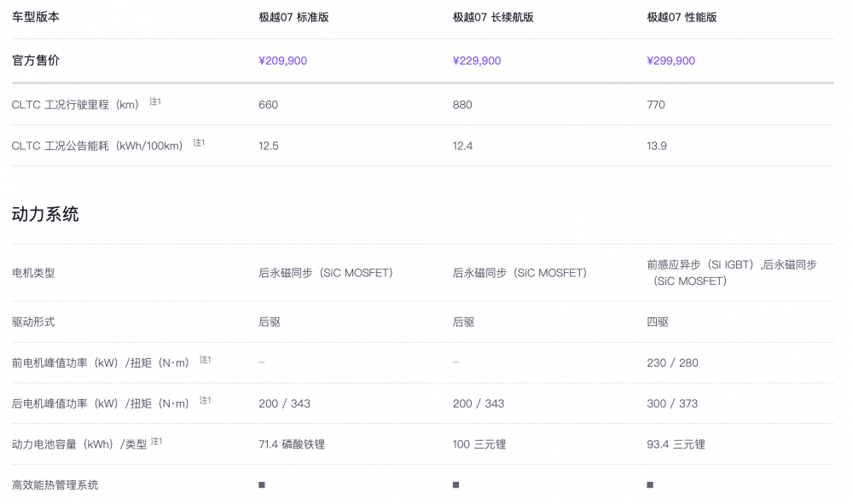Viewport: 853px width, 504px height.
Task: Open footnote 注1 beside CLTC 工况公告能耗
Action: pyautogui.click(x=199, y=142)
